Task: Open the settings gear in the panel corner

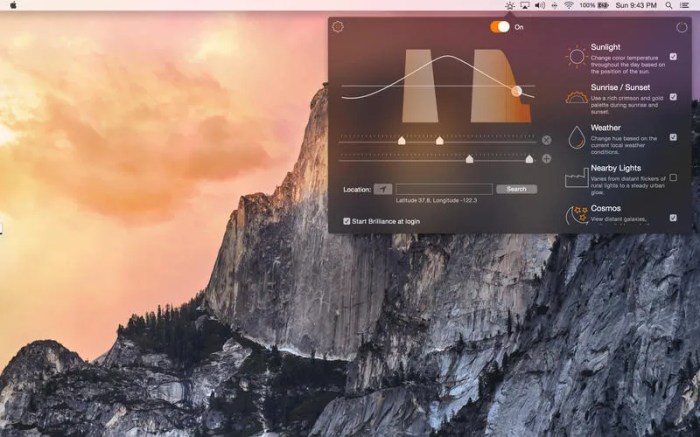Action: (x=338, y=27)
